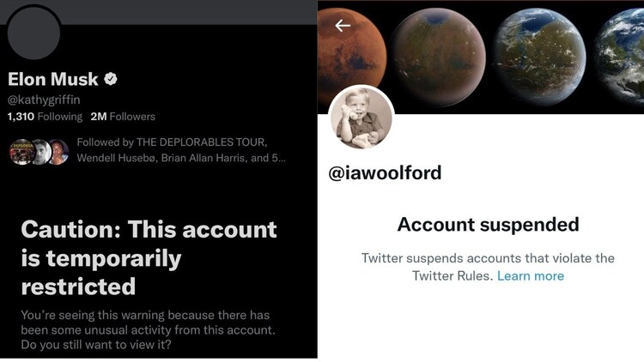Click the Earth-like planet at the banner edge
This screenshot has width=644, height=362.
tap(619, 52)
